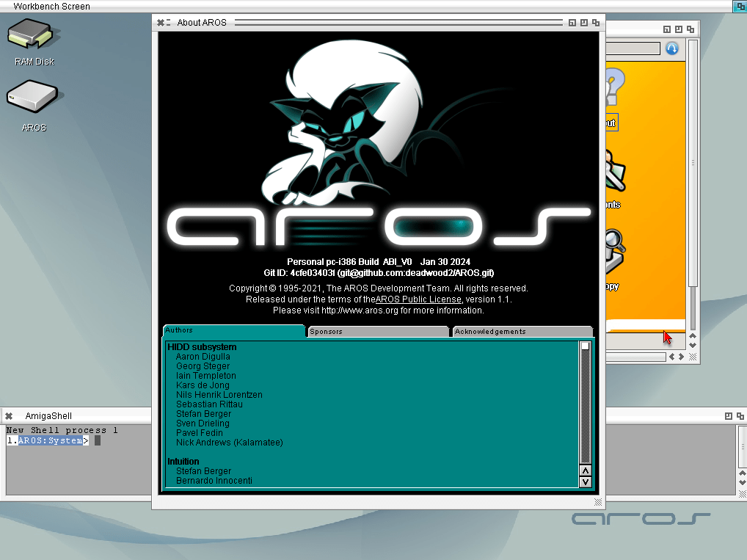The width and height of the screenshot is (747, 560).
Task: Click the path field in the drawer window
Action: 633,48
